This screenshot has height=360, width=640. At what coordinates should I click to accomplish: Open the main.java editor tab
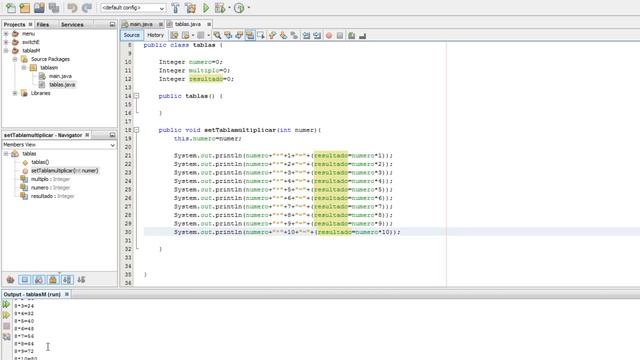coord(141,24)
